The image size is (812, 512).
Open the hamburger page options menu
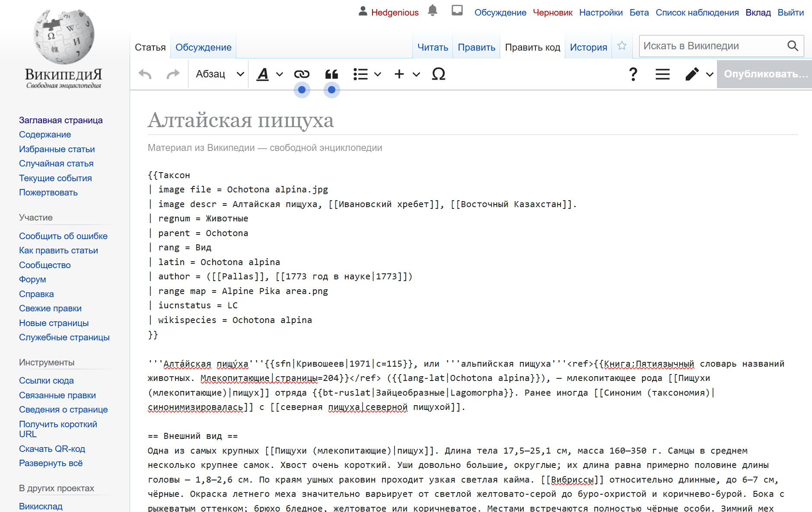tap(662, 74)
